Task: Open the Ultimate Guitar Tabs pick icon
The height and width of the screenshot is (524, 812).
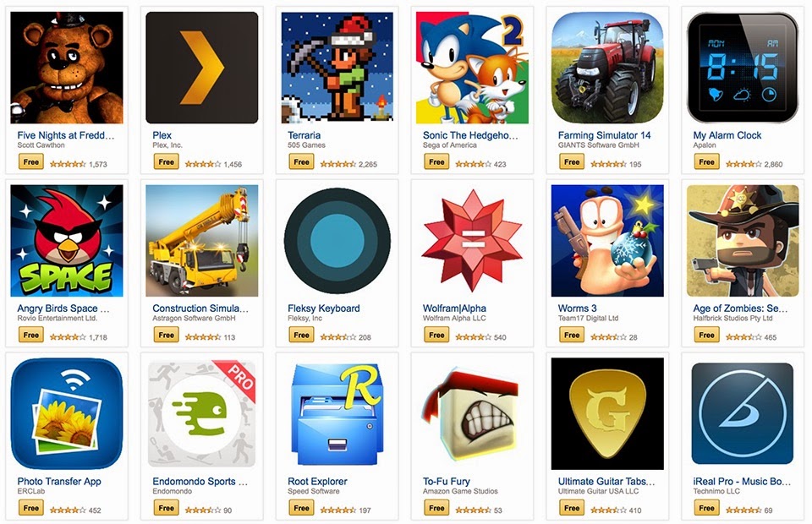Action: click(x=607, y=414)
